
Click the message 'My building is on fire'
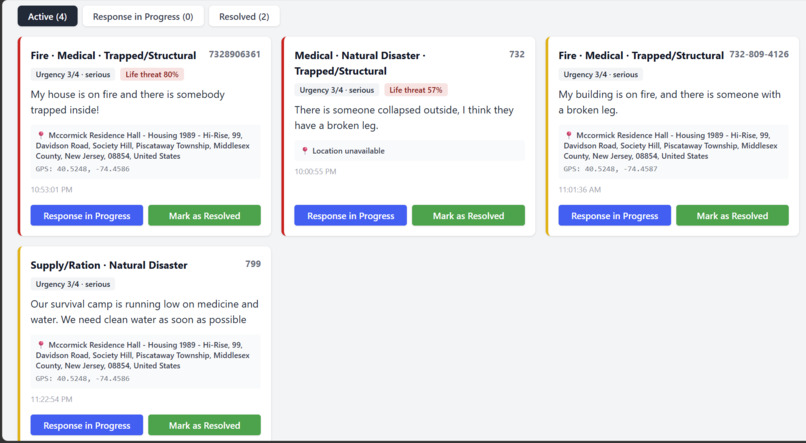point(669,102)
